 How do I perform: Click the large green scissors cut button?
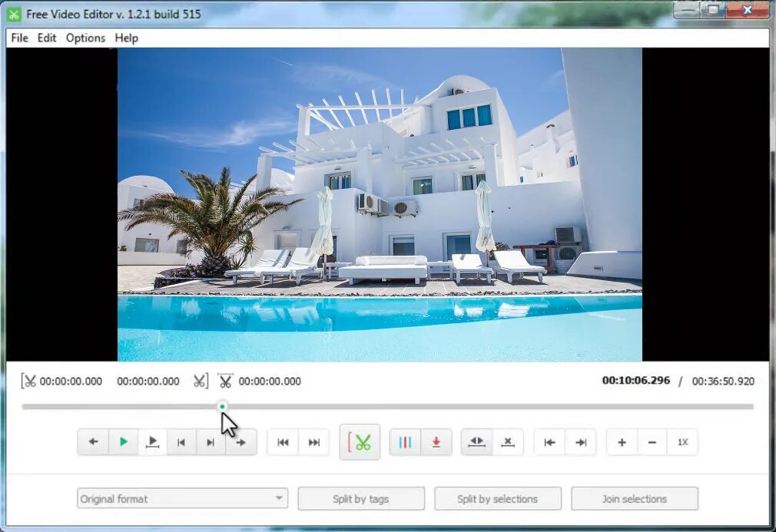(x=360, y=442)
